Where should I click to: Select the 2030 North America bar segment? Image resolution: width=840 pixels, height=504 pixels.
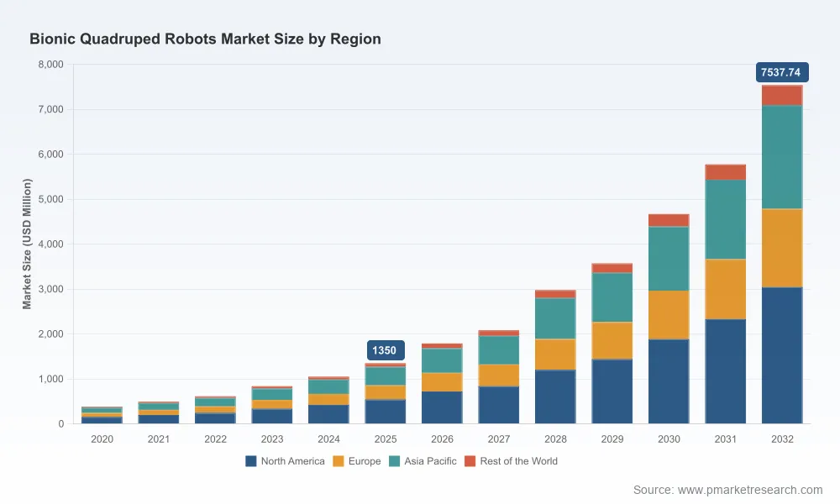click(669, 381)
